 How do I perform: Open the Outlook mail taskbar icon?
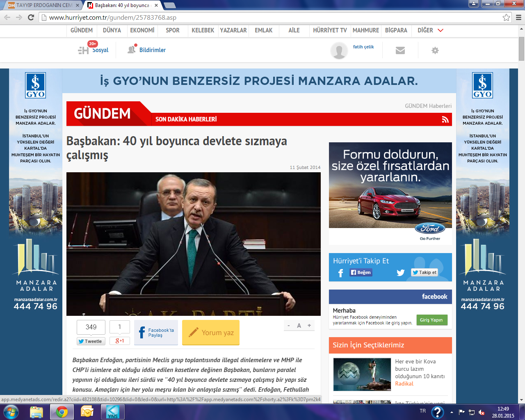[87, 412]
